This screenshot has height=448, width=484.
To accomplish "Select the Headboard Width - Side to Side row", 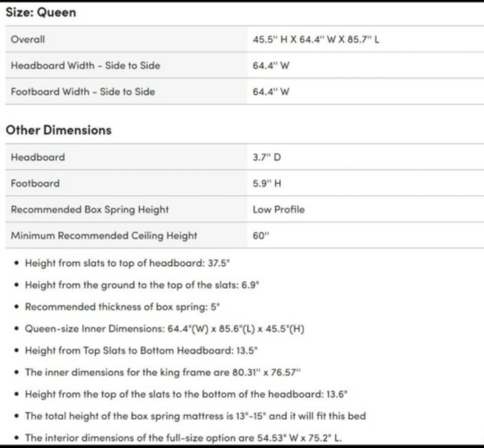I will coord(245,65).
